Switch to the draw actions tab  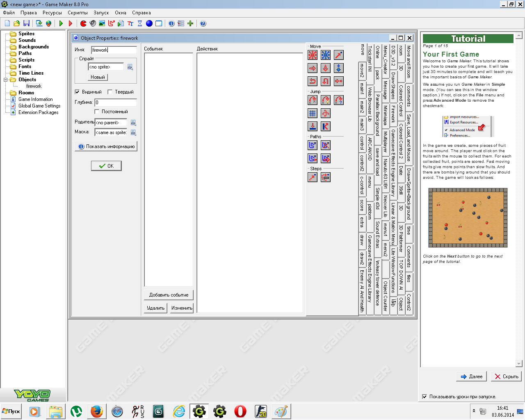point(362,240)
